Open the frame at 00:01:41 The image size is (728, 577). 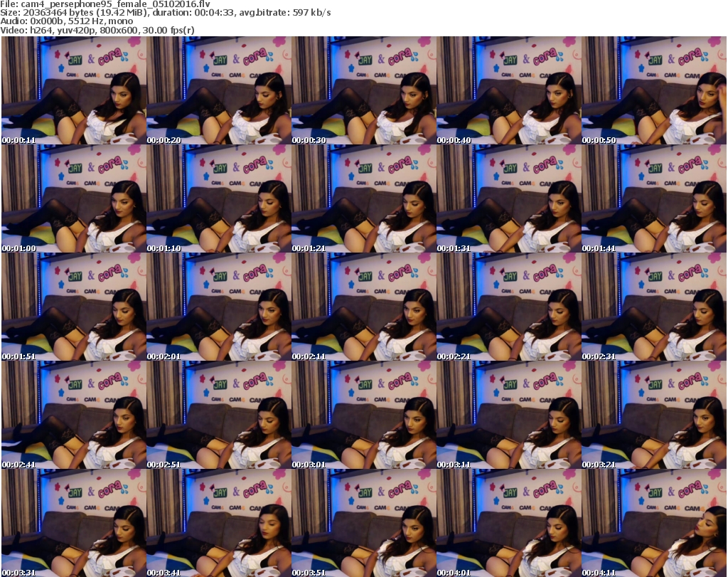[653, 199]
